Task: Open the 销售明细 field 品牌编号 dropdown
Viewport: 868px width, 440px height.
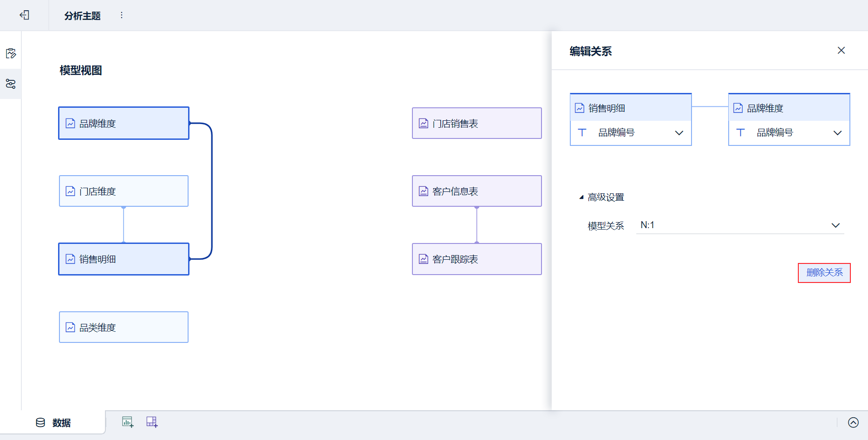Action: [x=679, y=133]
